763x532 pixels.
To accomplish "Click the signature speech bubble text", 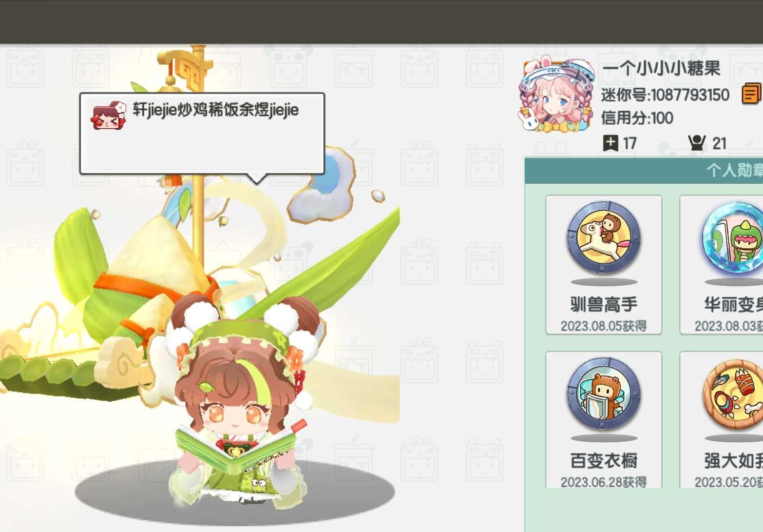I will [216, 110].
